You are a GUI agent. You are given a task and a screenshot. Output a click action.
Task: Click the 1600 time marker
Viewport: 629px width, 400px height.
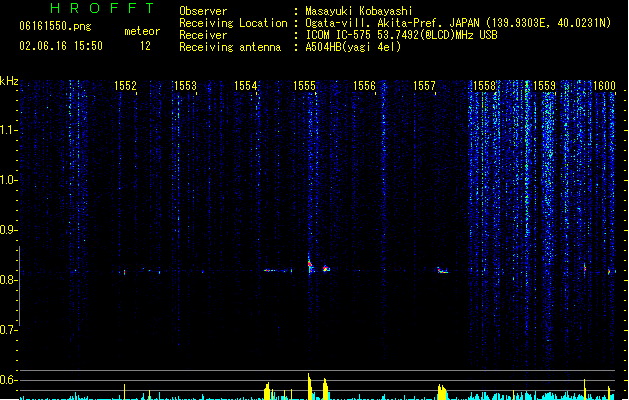pyautogui.click(x=604, y=86)
